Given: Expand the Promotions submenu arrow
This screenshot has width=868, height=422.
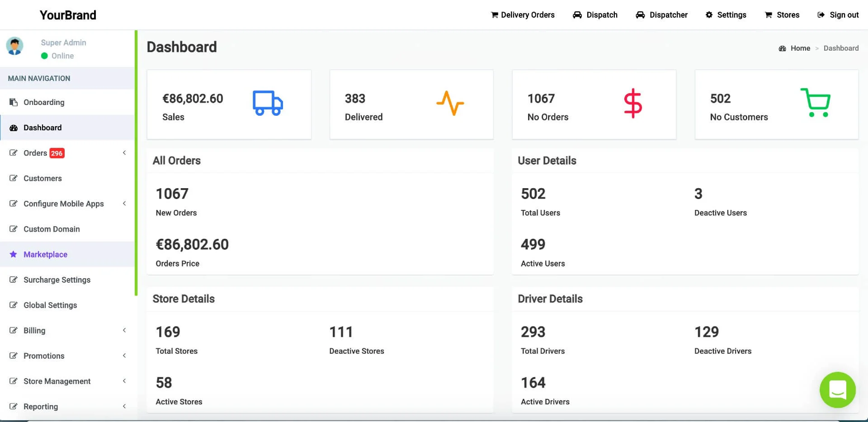Looking at the screenshot, I should 124,356.
